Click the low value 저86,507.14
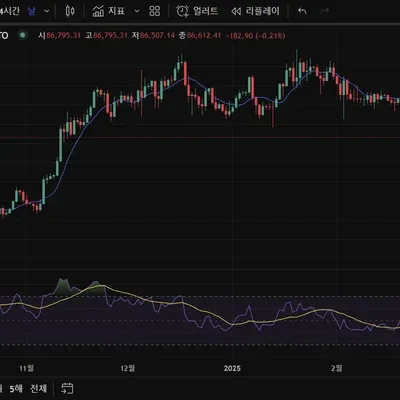The width and height of the screenshot is (400, 400). pyautogui.click(x=153, y=35)
